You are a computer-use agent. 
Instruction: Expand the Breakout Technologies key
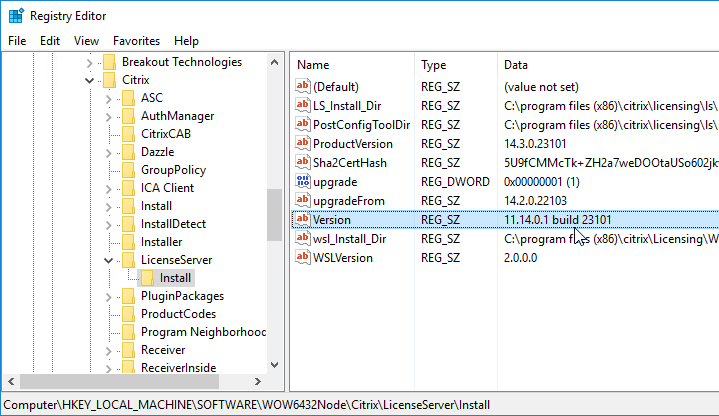click(89, 63)
